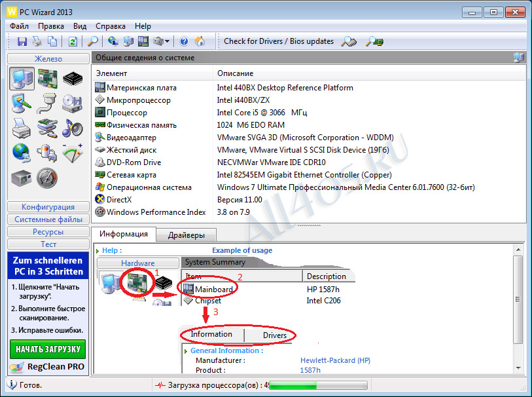Click the driver update magnifier-with-hand icon
Screen dimensions: 532x397
tap(349, 41)
